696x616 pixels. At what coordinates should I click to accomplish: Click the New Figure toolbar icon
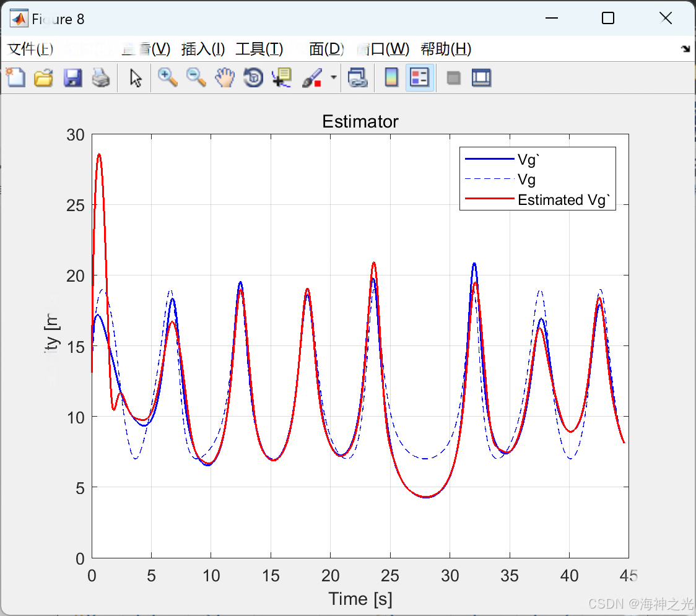click(x=16, y=77)
